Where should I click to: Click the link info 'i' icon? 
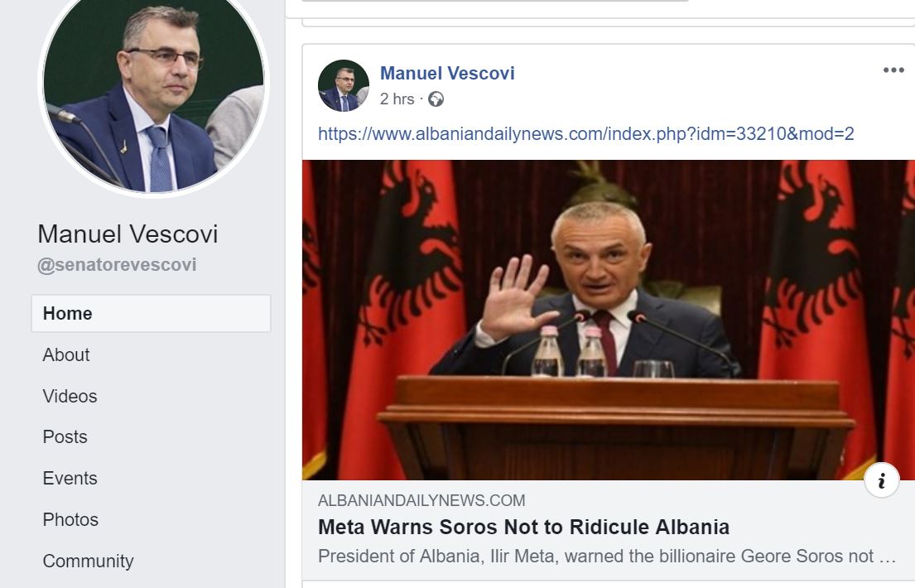click(x=881, y=480)
